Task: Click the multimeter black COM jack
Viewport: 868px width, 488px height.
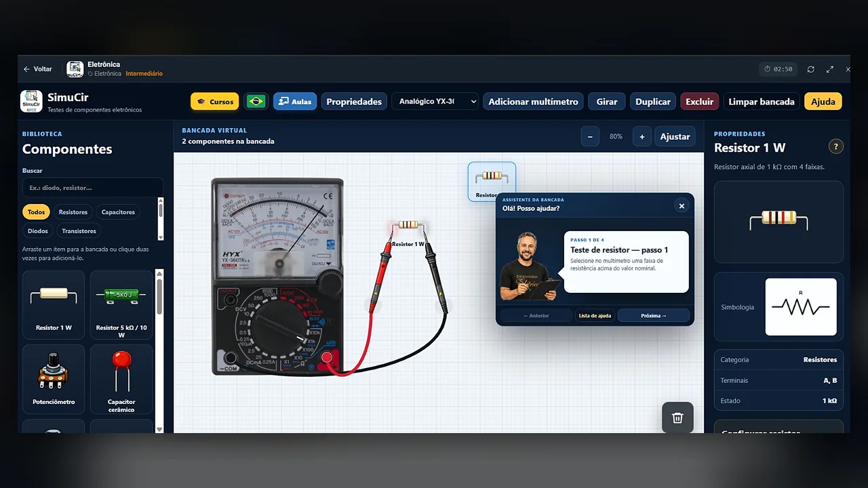Action: click(231, 358)
